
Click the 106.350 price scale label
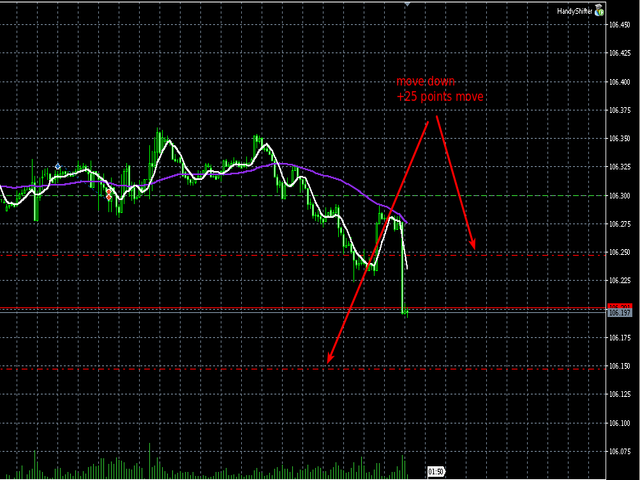(x=619, y=138)
